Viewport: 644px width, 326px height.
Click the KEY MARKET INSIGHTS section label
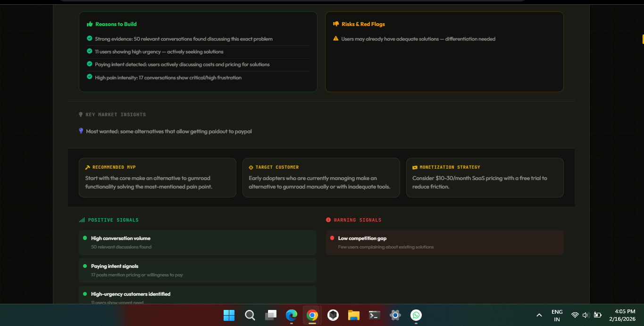(116, 114)
